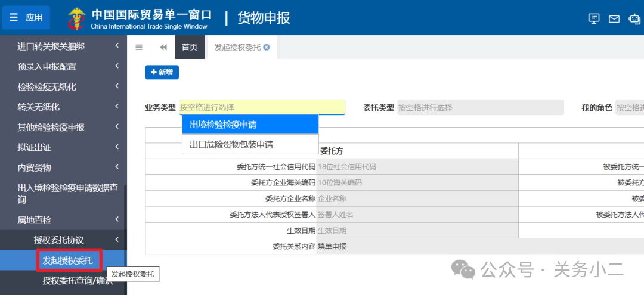Close the 发起授权委托 tab using its x icon

pos(267,48)
